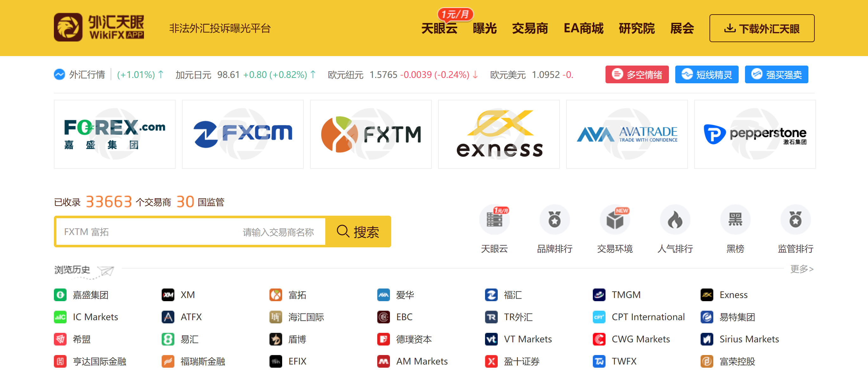
Task: Open 富荣控股 in browsing history
Action: point(728,361)
